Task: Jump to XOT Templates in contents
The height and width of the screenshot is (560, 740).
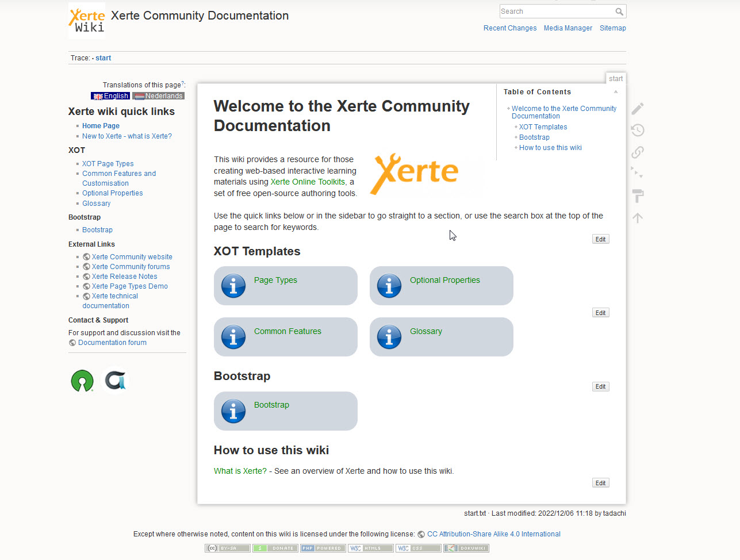Action: 543,127
